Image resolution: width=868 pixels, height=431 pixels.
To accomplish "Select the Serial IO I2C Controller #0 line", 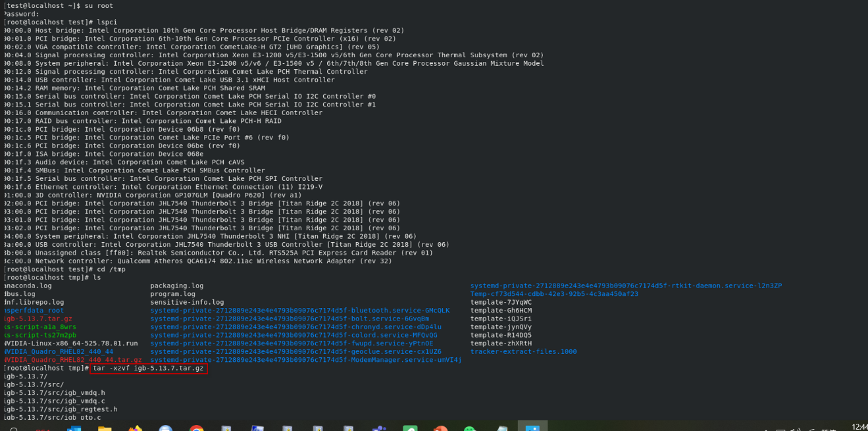I will (x=189, y=96).
